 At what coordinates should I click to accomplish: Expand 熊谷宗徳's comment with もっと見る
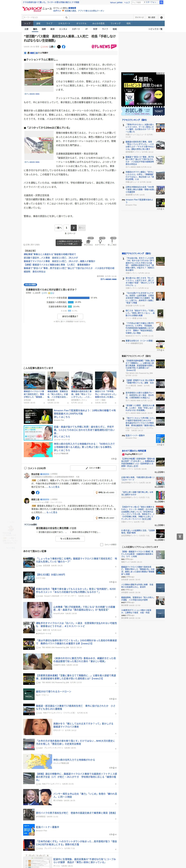tap(54, 487)
